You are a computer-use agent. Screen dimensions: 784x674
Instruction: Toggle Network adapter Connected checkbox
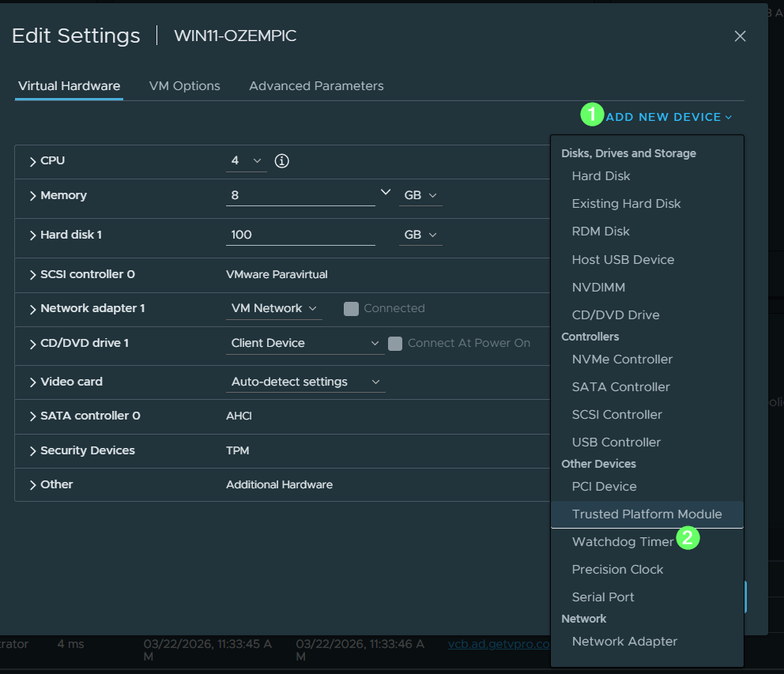(352, 309)
